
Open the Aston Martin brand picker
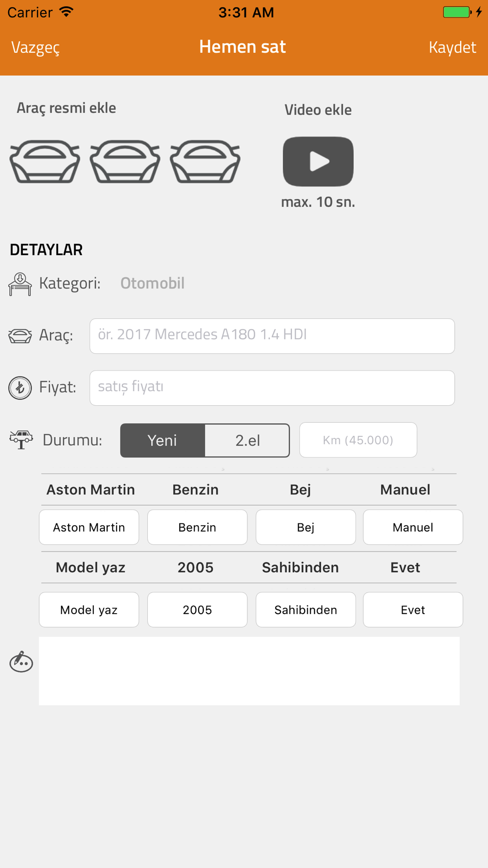click(x=89, y=527)
